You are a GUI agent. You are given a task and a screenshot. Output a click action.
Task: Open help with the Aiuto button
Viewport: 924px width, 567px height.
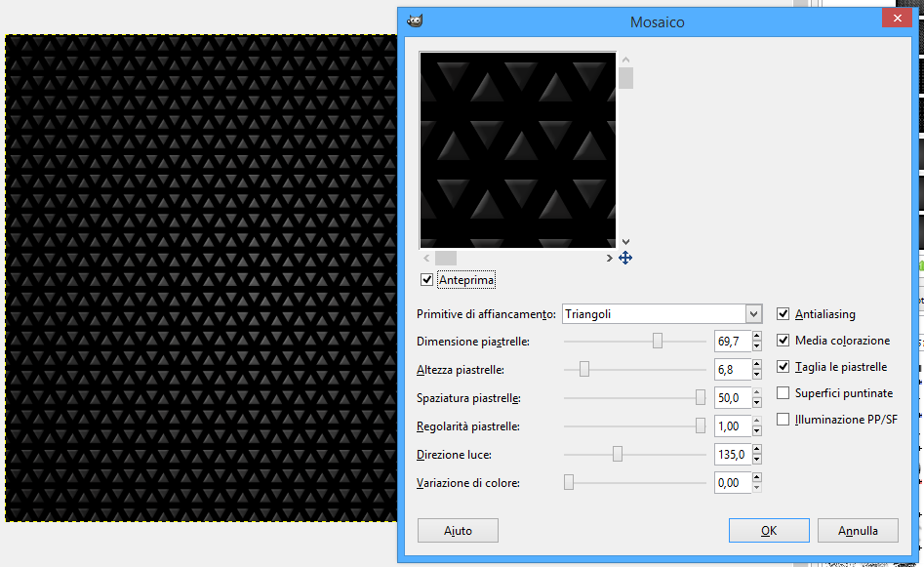(x=458, y=531)
